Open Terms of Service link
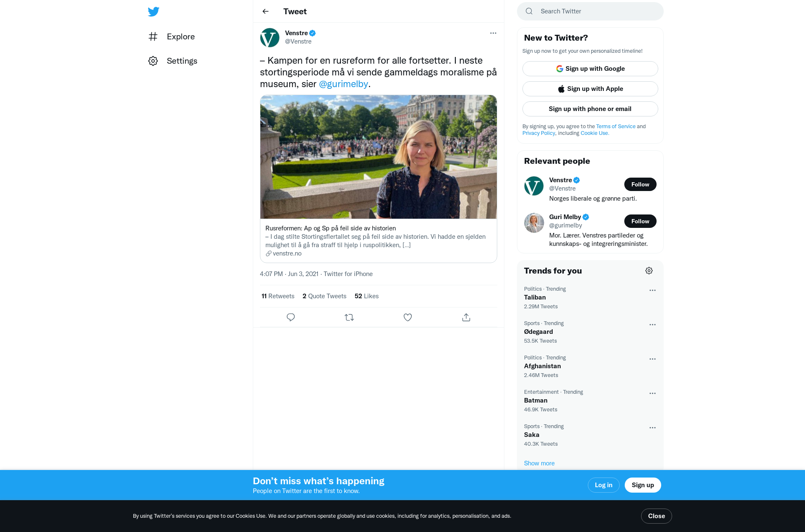Screen dimensions: 805x532 point(615,127)
